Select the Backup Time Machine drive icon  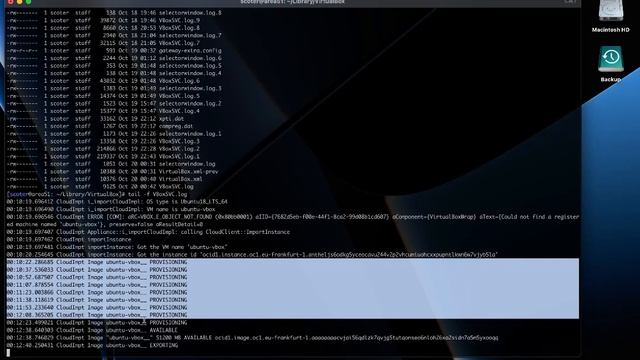[x=611, y=59]
